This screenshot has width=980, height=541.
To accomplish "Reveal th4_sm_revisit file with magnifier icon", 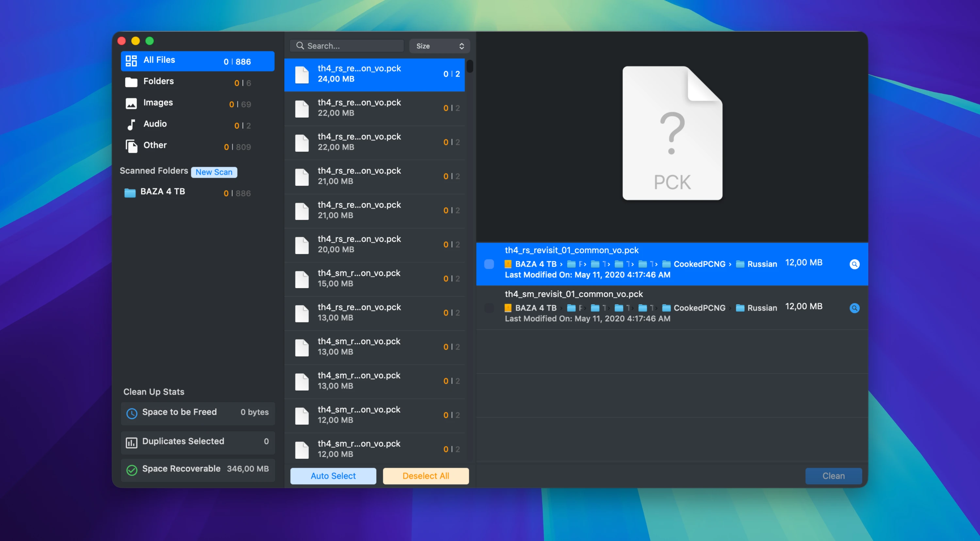I will (x=854, y=308).
